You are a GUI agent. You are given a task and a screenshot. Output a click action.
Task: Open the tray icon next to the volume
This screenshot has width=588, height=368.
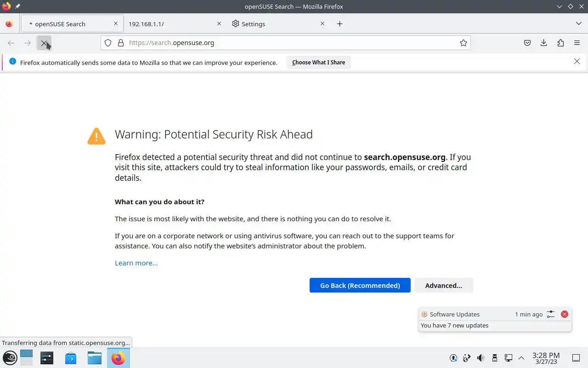467,358
